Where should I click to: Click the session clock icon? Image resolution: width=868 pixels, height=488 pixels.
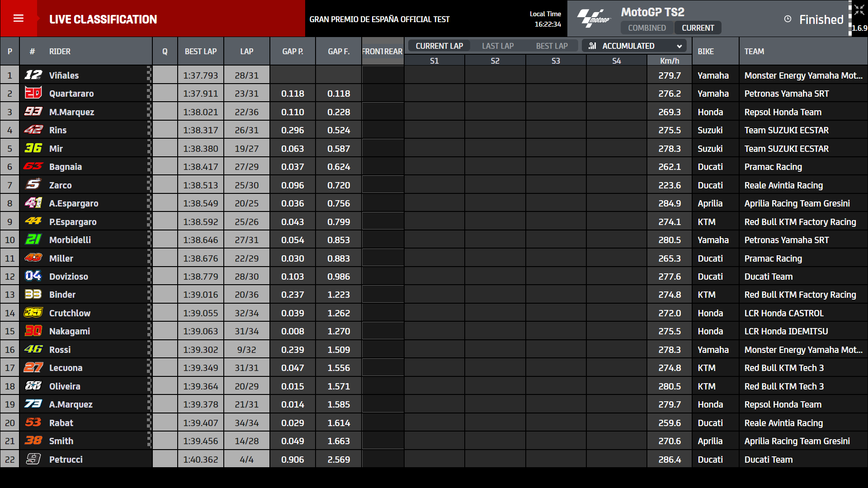[788, 19]
